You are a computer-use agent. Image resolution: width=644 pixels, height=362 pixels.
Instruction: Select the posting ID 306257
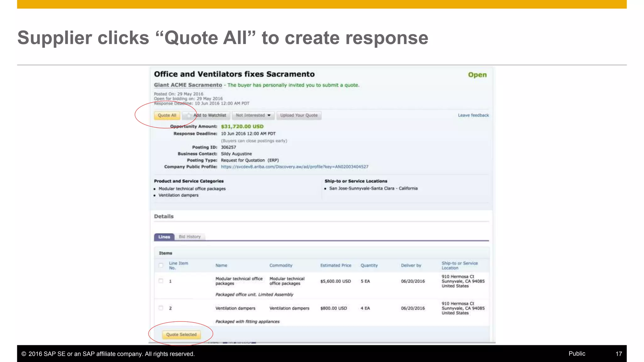coord(228,147)
